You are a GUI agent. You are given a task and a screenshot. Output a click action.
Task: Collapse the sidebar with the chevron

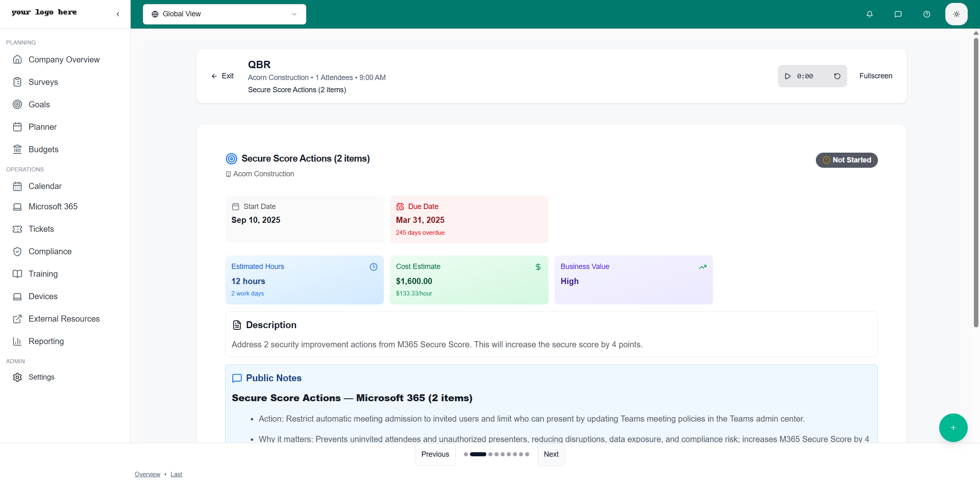click(x=118, y=14)
